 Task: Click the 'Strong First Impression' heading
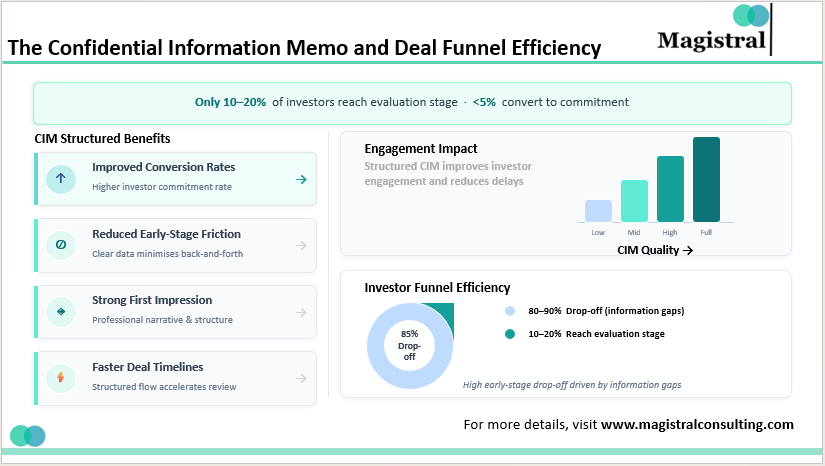coord(152,300)
